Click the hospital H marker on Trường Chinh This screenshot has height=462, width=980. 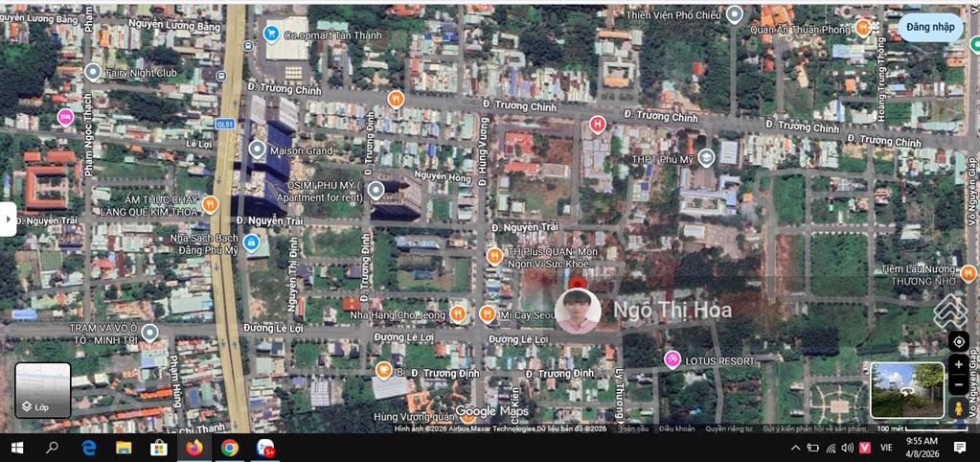click(x=598, y=124)
